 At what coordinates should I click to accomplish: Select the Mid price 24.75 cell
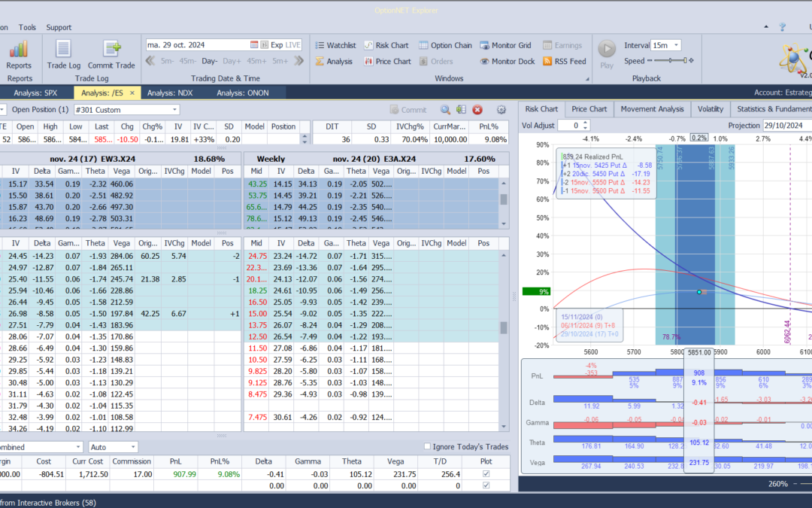[257, 256]
